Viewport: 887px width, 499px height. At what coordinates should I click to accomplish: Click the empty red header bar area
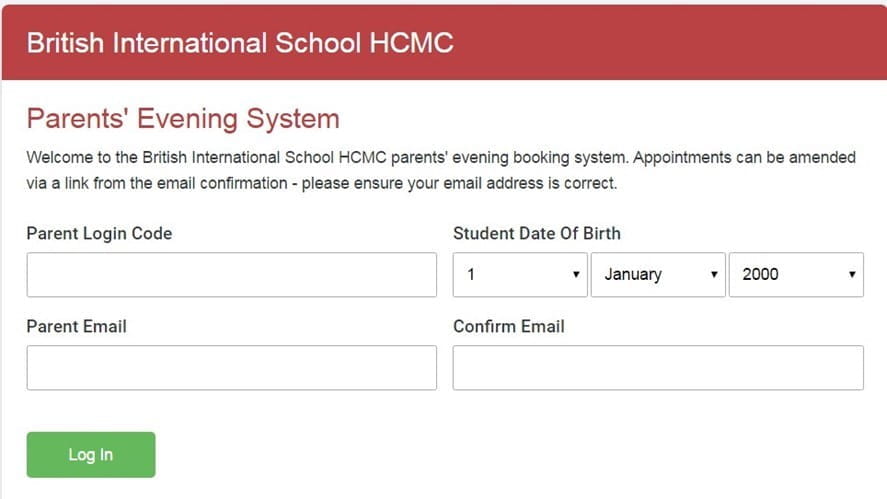[680, 43]
